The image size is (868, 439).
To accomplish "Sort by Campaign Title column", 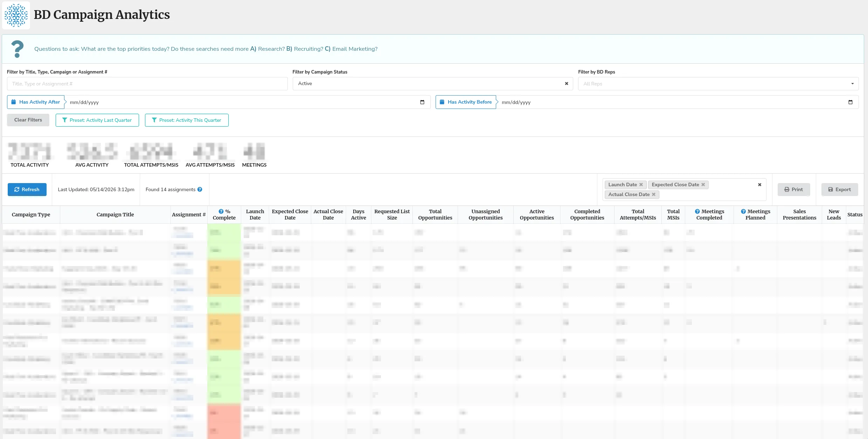I will [x=115, y=215].
